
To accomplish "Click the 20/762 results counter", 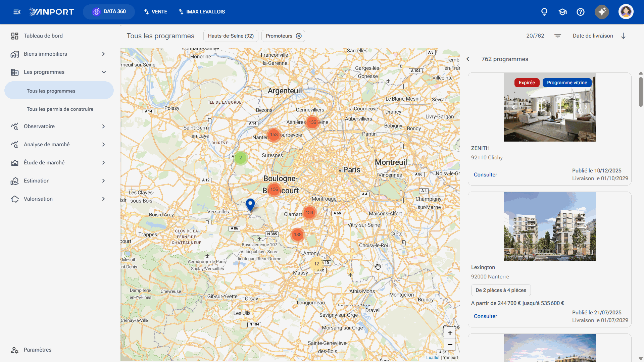I will [x=535, y=36].
